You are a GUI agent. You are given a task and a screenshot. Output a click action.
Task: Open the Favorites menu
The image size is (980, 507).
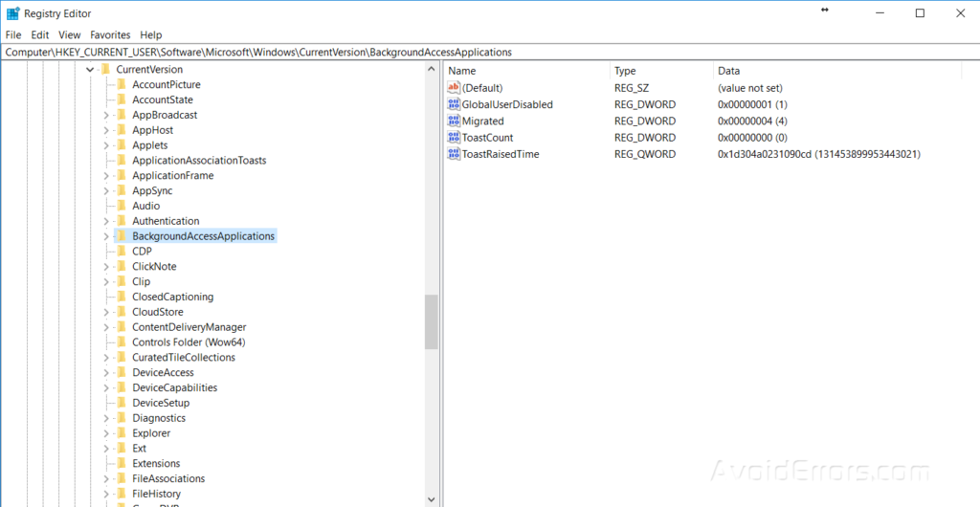pos(110,34)
